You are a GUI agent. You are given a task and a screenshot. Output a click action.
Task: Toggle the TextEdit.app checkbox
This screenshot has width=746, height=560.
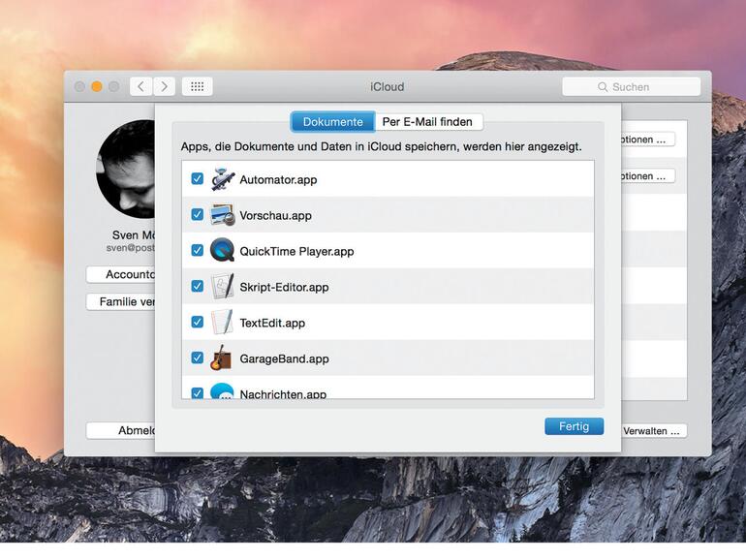(197, 322)
